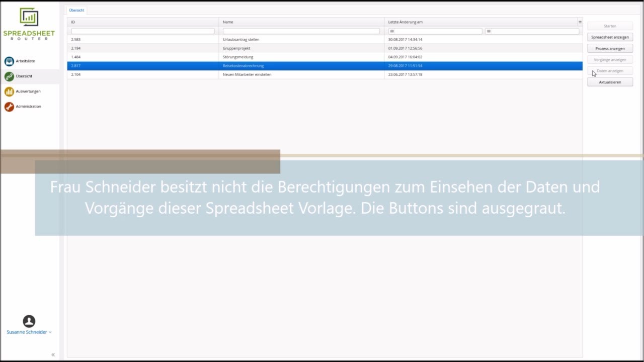Select the Störungsmeldung row
The image size is (644, 362).
tap(325, 57)
